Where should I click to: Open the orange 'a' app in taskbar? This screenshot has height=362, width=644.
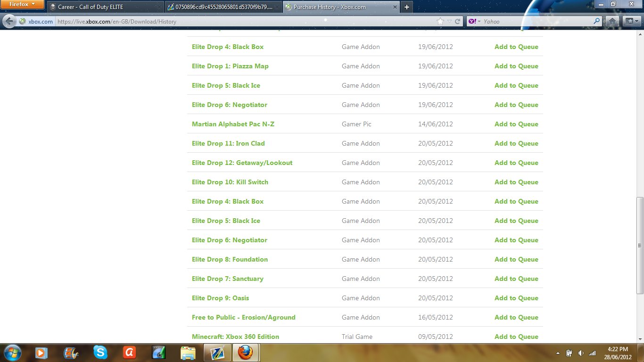coord(129,352)
